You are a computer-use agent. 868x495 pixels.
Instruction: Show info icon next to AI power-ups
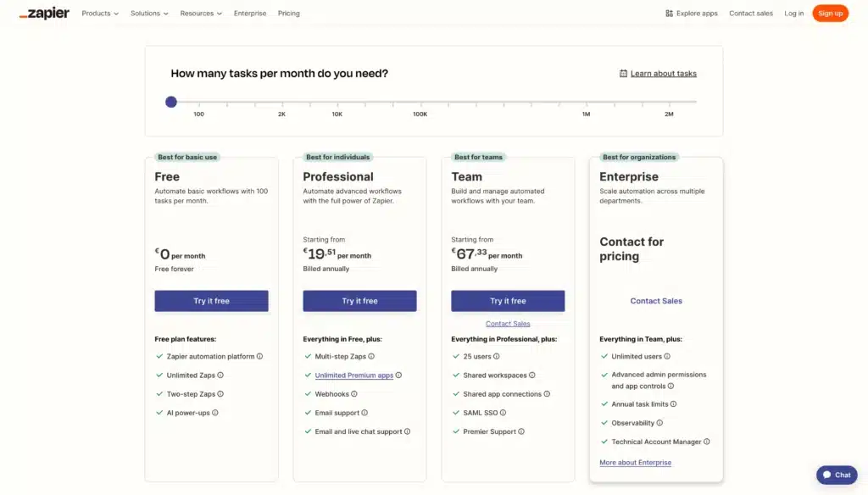(x=214, y=413)
